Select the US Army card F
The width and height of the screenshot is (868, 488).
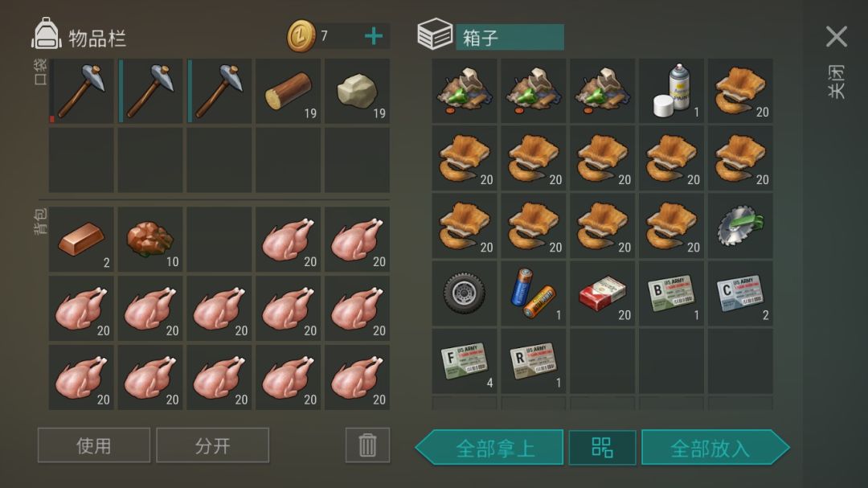tap(464, 361)
